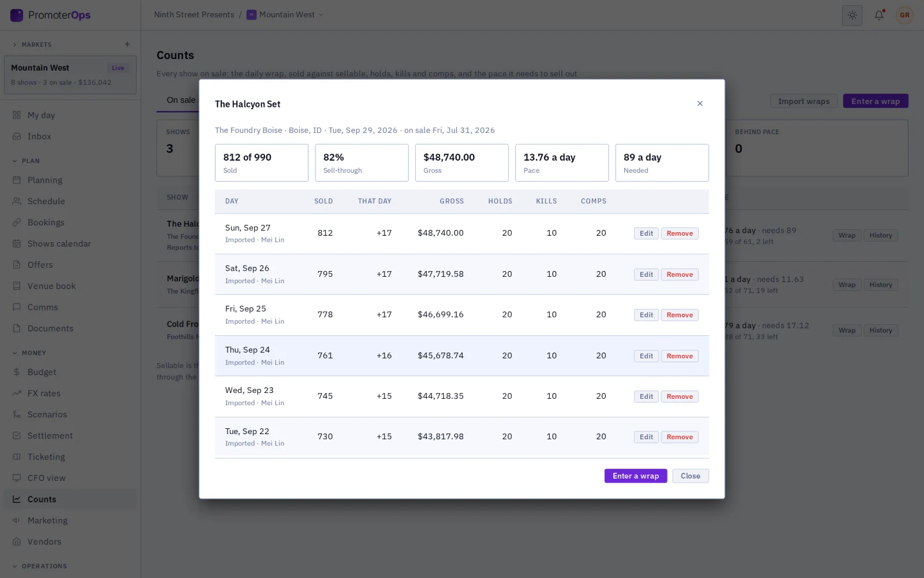The width and height of the screenshot is (924, 578).
Task: Edit the Sun, Sep 27 wrap
Action: [x=646, y=234]
